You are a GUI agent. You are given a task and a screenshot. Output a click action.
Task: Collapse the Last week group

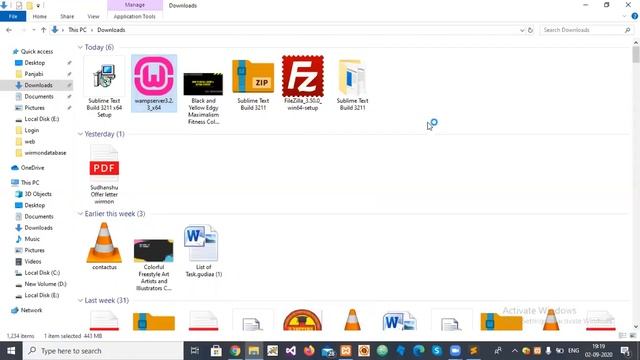tap(80, 300)
